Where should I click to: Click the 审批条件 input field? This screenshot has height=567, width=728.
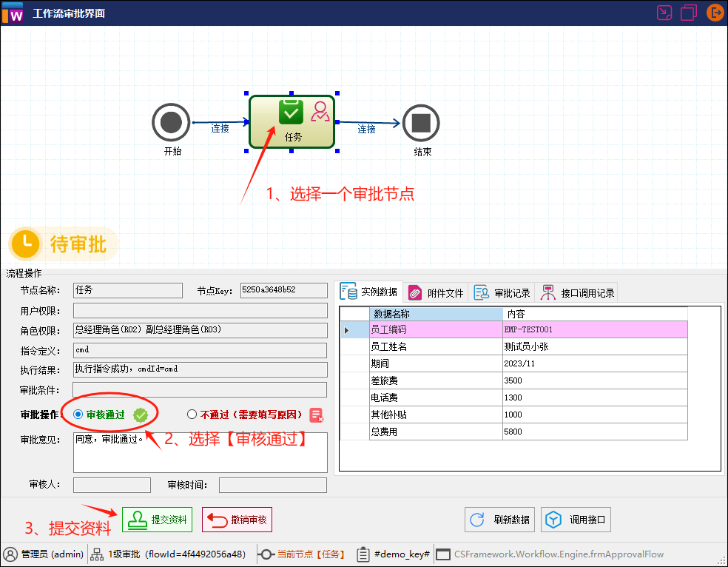[200, 389]
